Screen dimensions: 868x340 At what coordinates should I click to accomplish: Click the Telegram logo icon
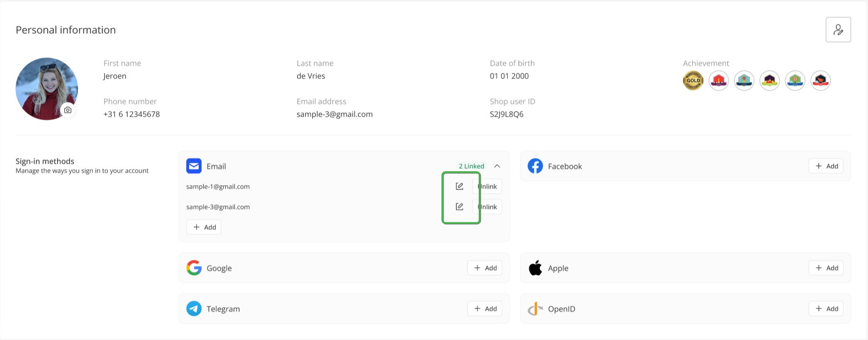coord(194,308)
